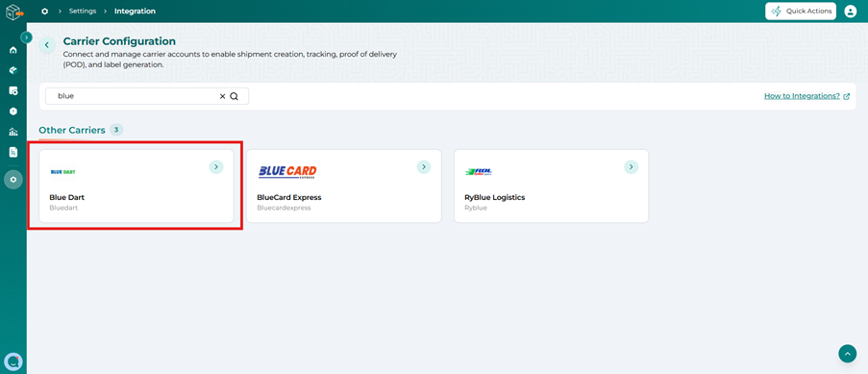Click the scroll-to-top round button

click(848, 354)
